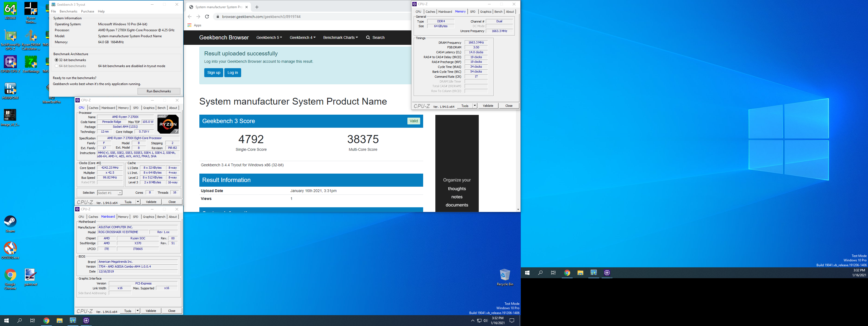Viewport: 868px width, 326px height.
Task: Switch to CPU-Z on the left taskbar
Action: coord(86,321)
